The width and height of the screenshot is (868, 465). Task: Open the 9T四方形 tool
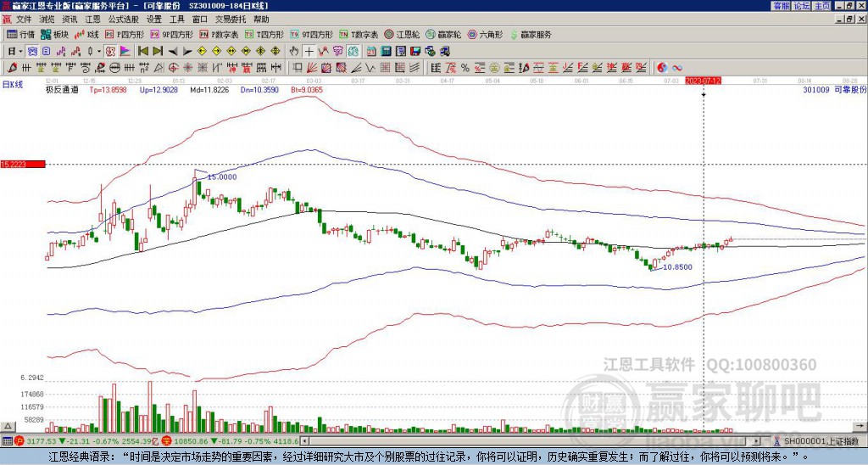coord(311,34)
